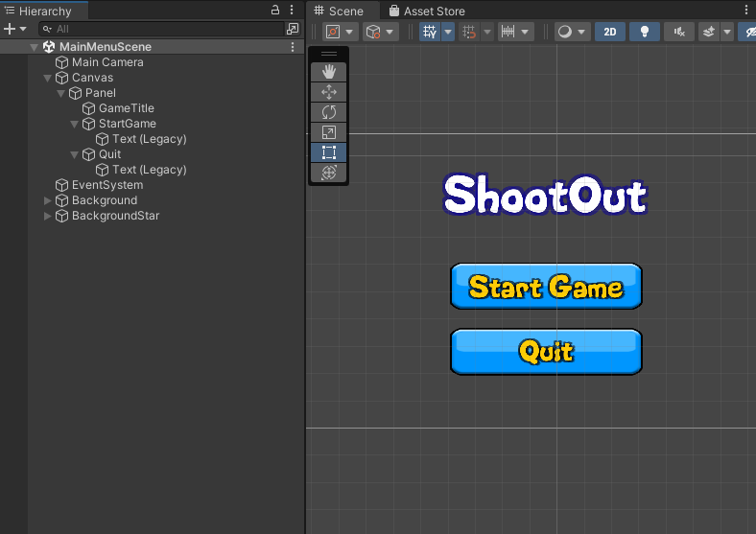The width and height of the screenshot is (756, 534).
Task: Click the draw mode shading sphere icon
Action: pos(564,32)
